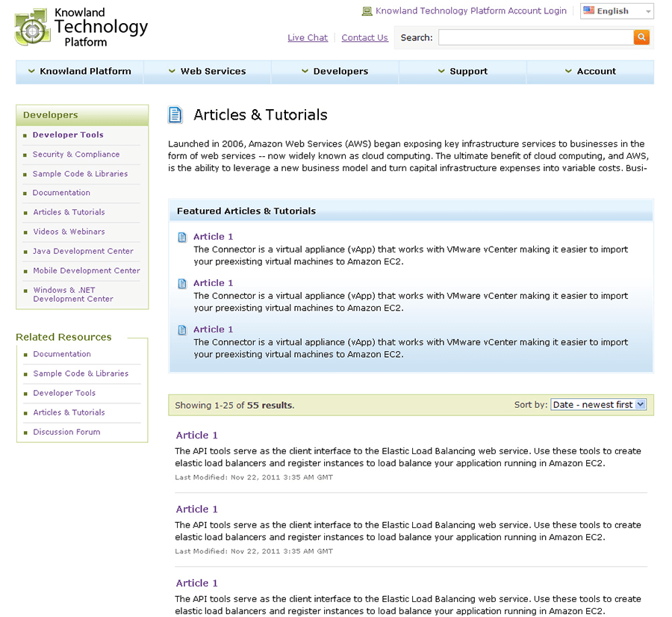Click the chevron arrow beside Web Services

172,71
